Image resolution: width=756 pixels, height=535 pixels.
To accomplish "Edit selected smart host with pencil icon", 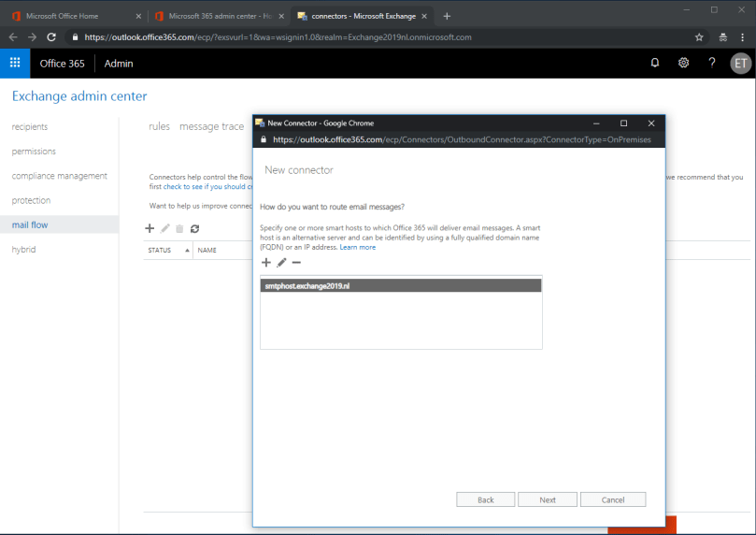I will coord(281,263).
